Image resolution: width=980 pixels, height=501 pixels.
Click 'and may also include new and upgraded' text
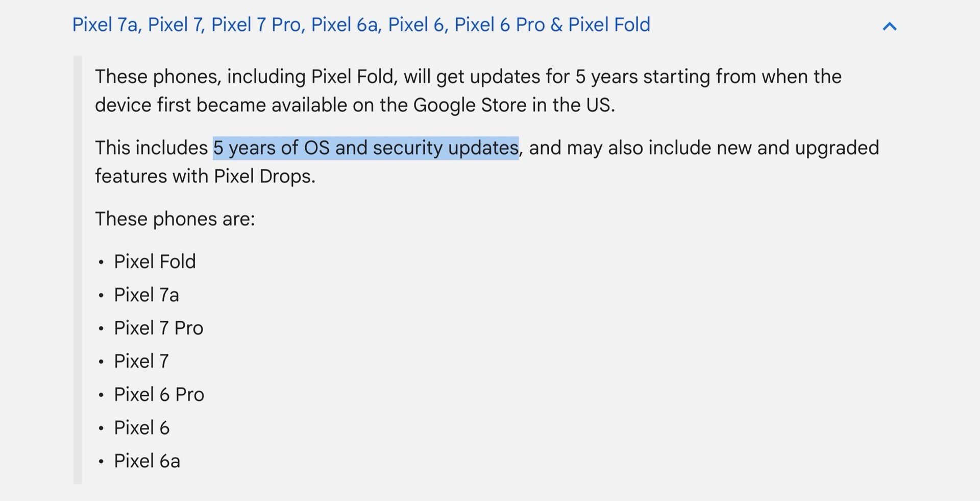[x=704, y=148]
